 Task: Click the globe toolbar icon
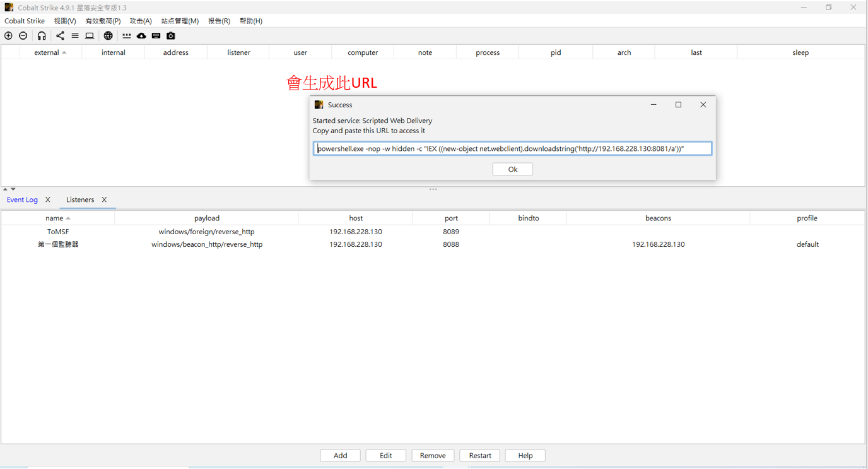[x=108, y=36]
